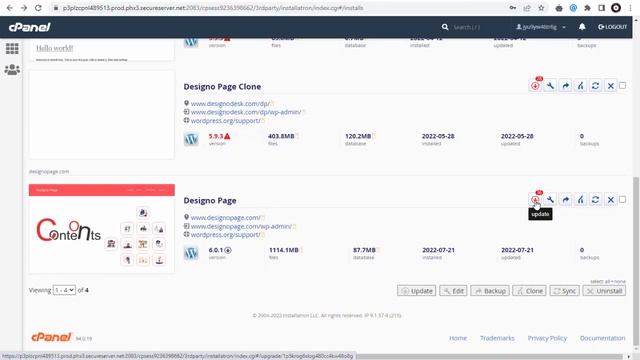
Task: Click the sync icon for Designo Page
Action: [x=596, y=200]
